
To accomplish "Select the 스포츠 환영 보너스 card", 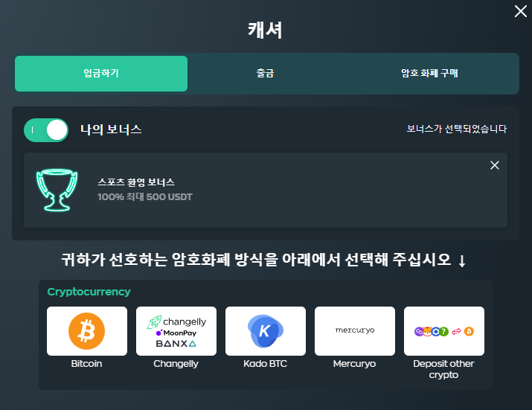I will pos(266,190).
